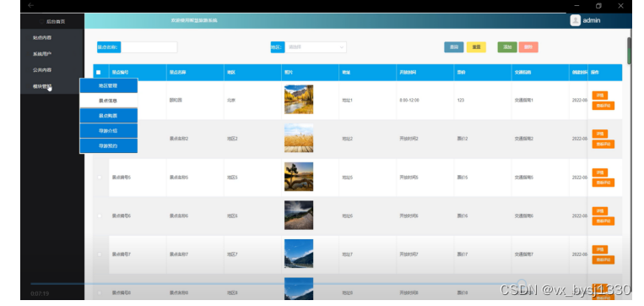Select 景点信息 from the submenu
This screenshot has height=306, width=644.
click(108, 101)
